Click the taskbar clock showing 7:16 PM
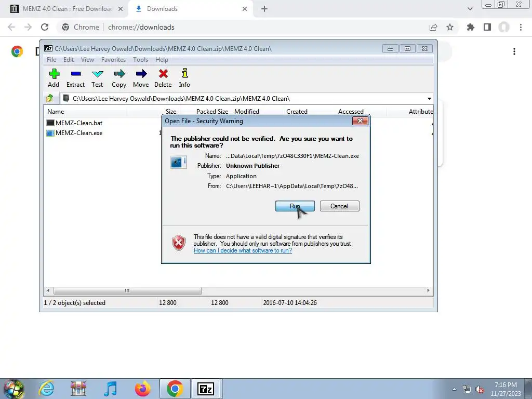 (x=506, y=389)
